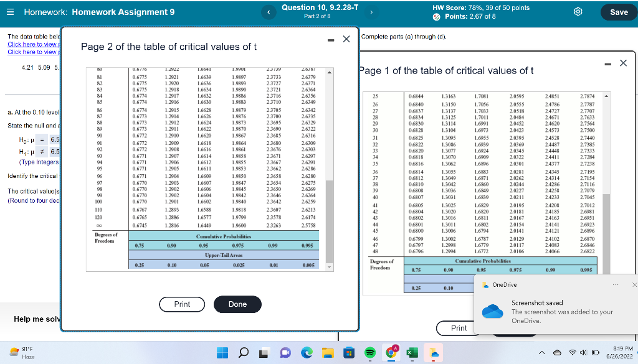
Task: Click value 1.6973 in Page 1 row 30
Action: (x=482, y=131)
